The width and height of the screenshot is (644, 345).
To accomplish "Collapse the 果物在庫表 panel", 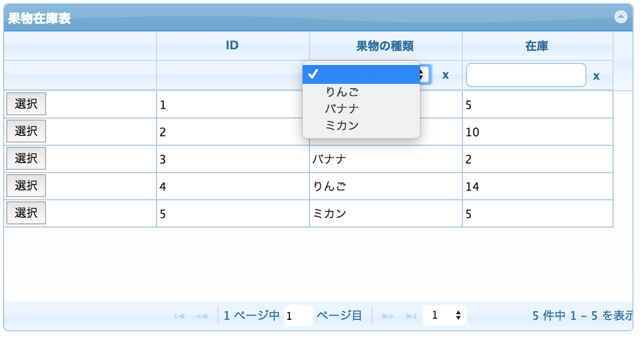I will pos(620,16).
